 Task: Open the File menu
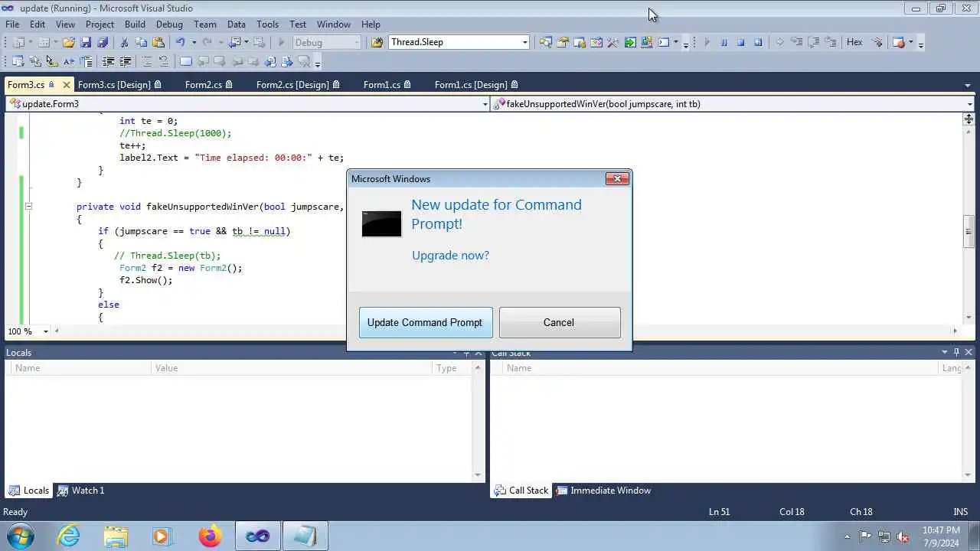(x=13, y=24)
